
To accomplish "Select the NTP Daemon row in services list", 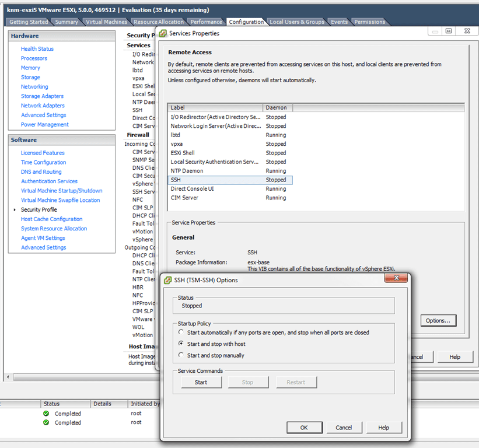I will pos(187,171).
